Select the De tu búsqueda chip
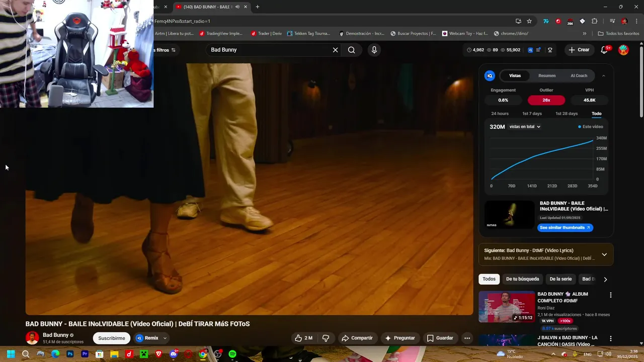 click(x=522, y=279)
